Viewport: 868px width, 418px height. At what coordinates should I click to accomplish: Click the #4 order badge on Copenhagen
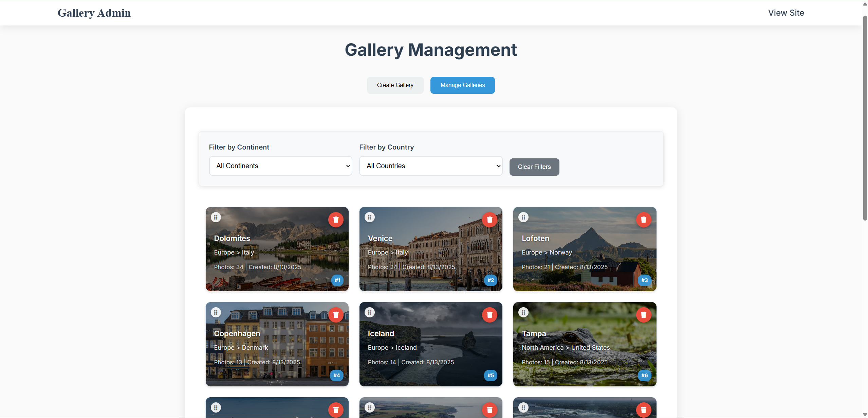pyautogui.click(x=336, y=375)
